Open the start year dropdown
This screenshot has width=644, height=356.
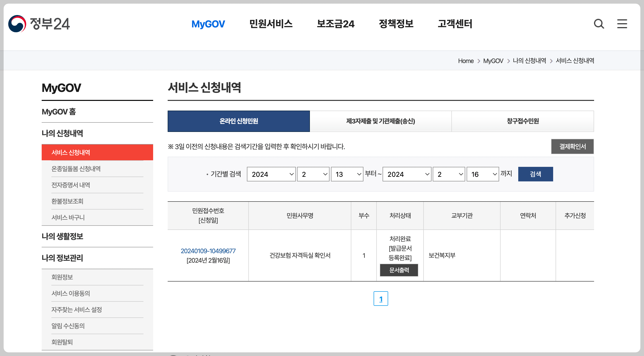coord(271,174)
